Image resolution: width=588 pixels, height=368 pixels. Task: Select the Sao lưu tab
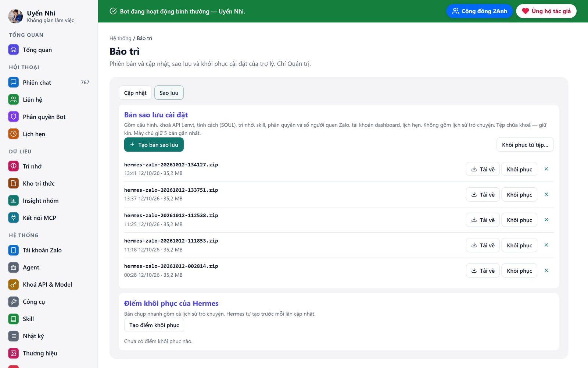pos(169,93)
